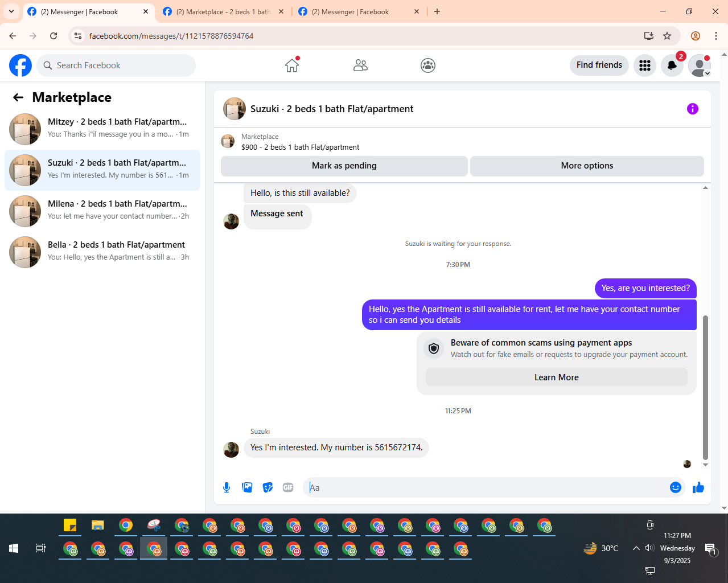Open Task View on taskbar
Screen dimensions: 728x583
[40, 548]
